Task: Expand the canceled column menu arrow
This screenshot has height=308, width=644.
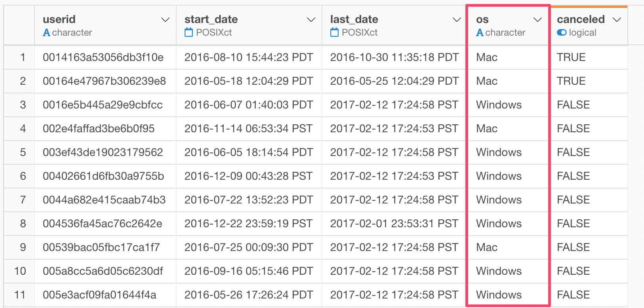Action: coord(617,20)
